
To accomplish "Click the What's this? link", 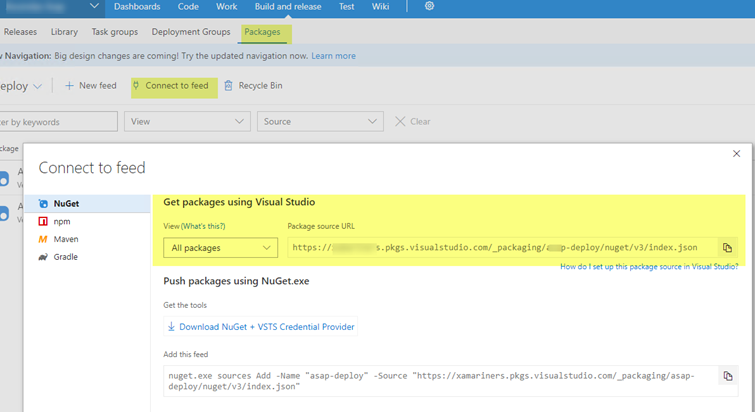I will coord(203,226).
